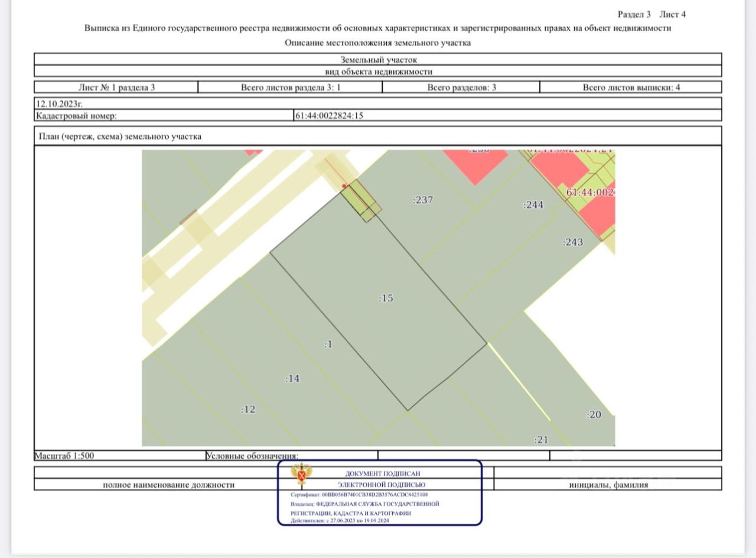
Task: Click the line "РЕГИСТРАЦИИ, КАДАСТРА И КАРТОГРАФИИ"
Action: [x=350, y=513]
